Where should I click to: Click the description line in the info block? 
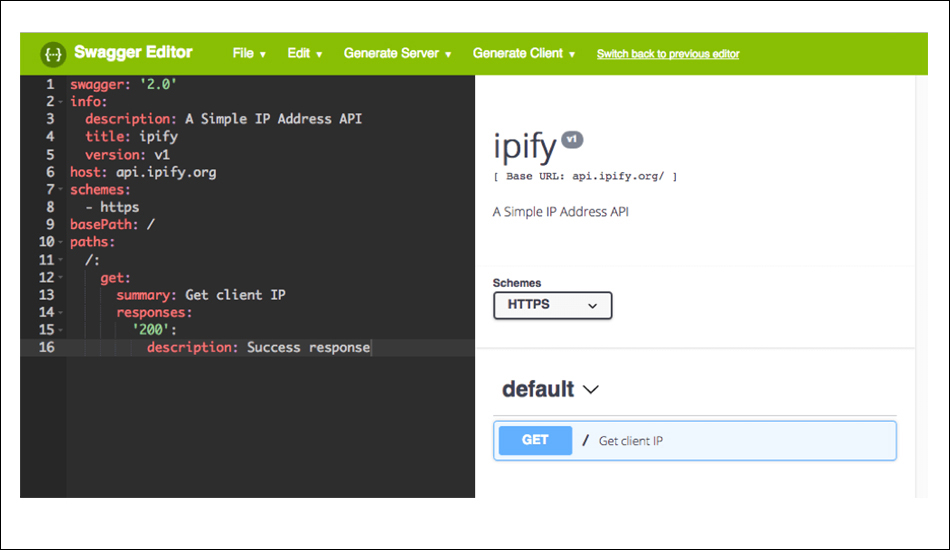point(223,119)
